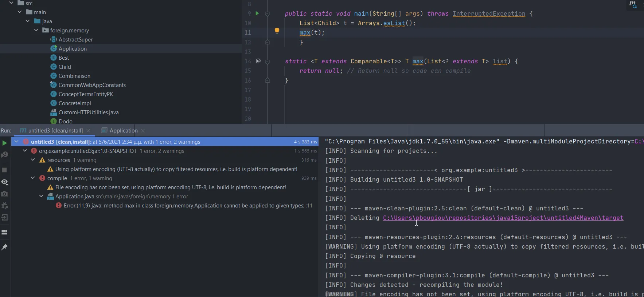644x297 pixels.
Task: Open CommonWebAppConstants in project tree
Action: [92, 85]
